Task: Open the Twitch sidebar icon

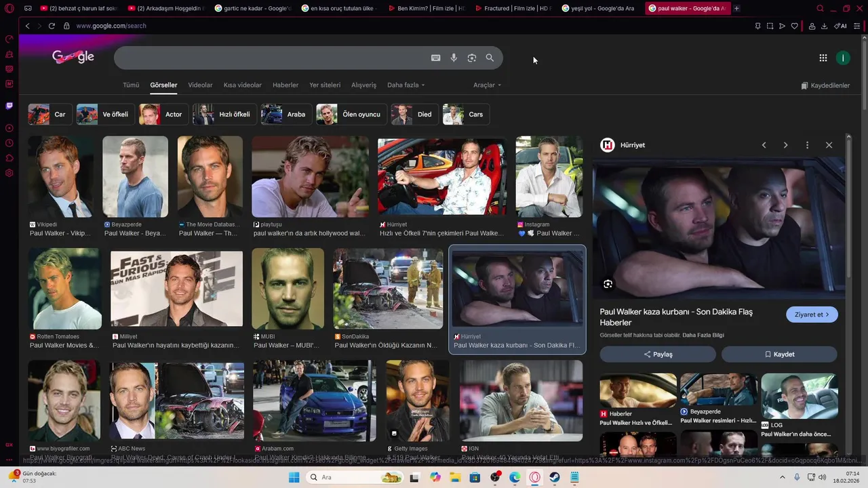Action: 9,106
